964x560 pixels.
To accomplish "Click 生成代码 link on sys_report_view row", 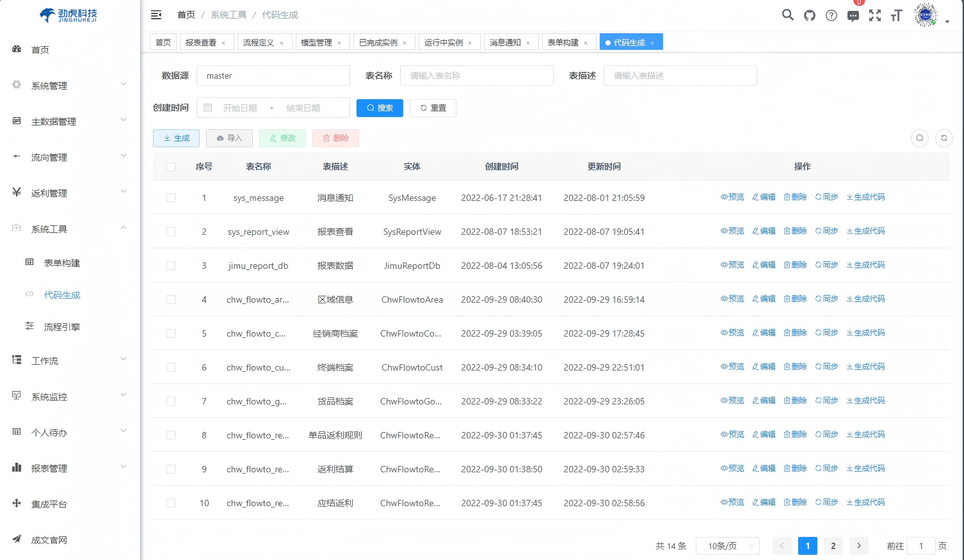I will pos(865,230).
